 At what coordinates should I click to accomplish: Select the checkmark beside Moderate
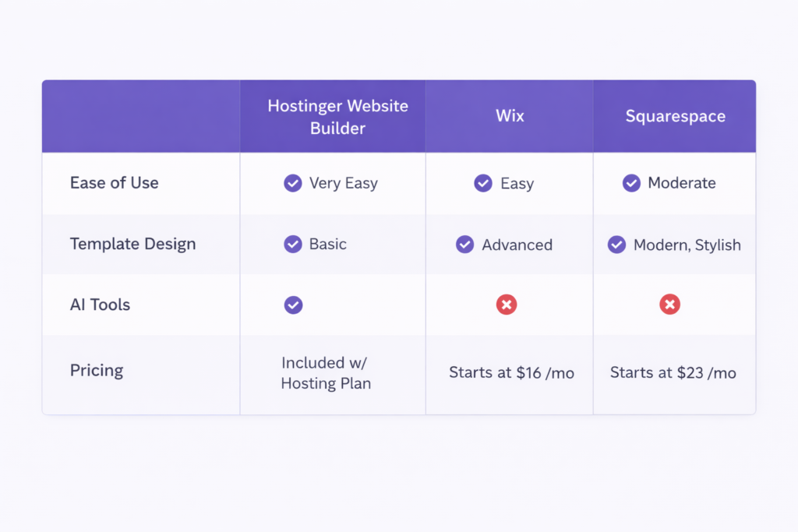631,183
